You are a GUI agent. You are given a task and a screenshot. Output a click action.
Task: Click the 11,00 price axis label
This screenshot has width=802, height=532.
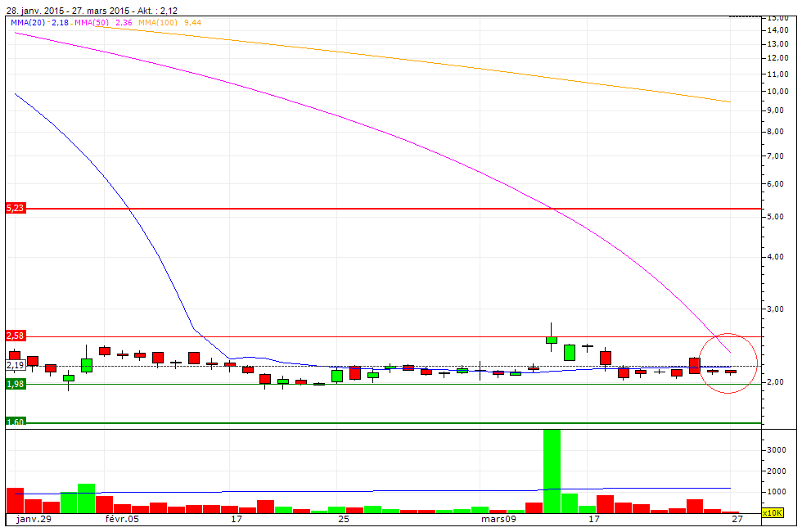coord(777,74)
